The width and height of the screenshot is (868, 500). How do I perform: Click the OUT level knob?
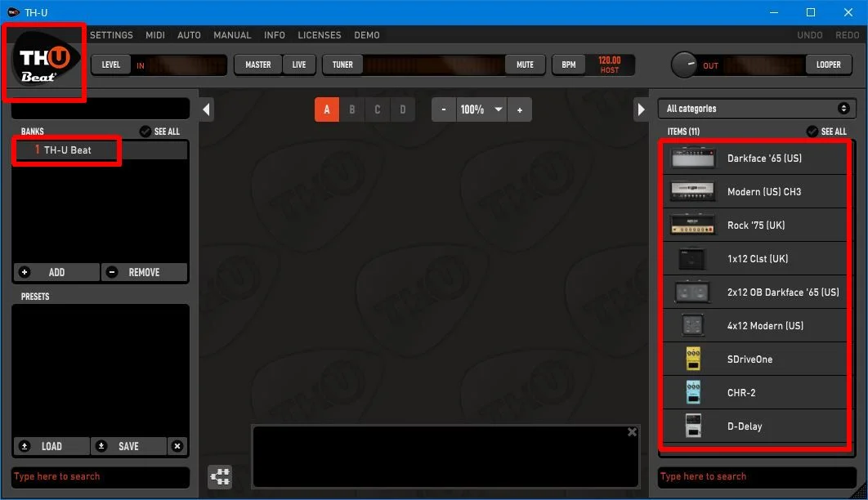click(684, 65)
